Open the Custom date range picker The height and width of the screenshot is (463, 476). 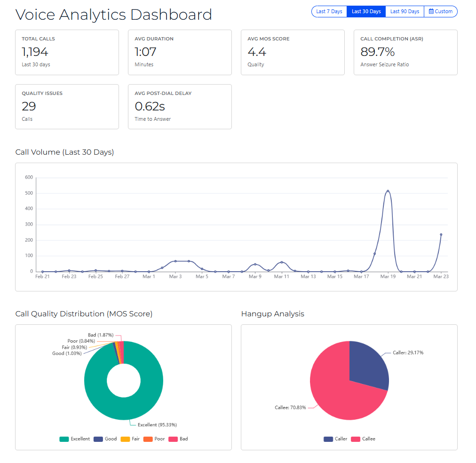[441, 11]
